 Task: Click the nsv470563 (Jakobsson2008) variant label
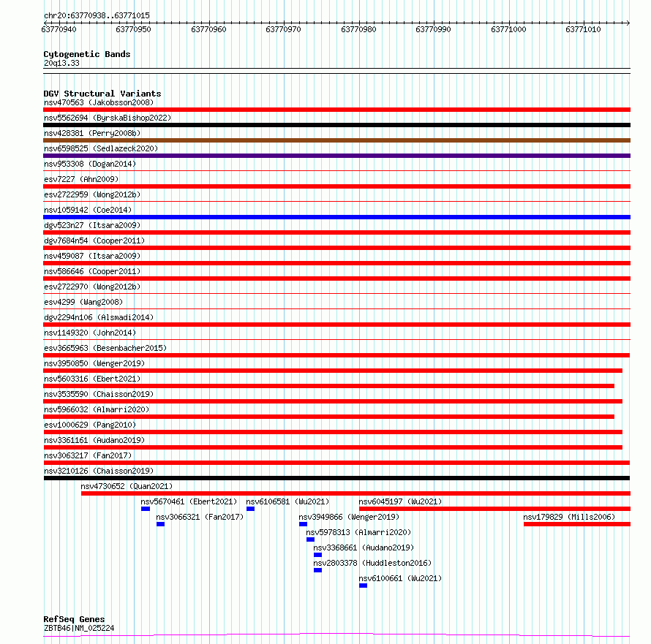[x=99, y=102]
